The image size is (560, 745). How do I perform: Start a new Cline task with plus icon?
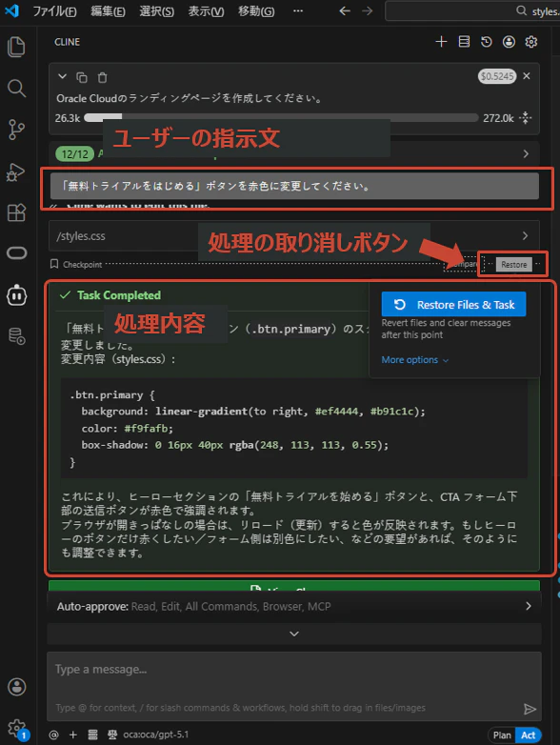441,42
